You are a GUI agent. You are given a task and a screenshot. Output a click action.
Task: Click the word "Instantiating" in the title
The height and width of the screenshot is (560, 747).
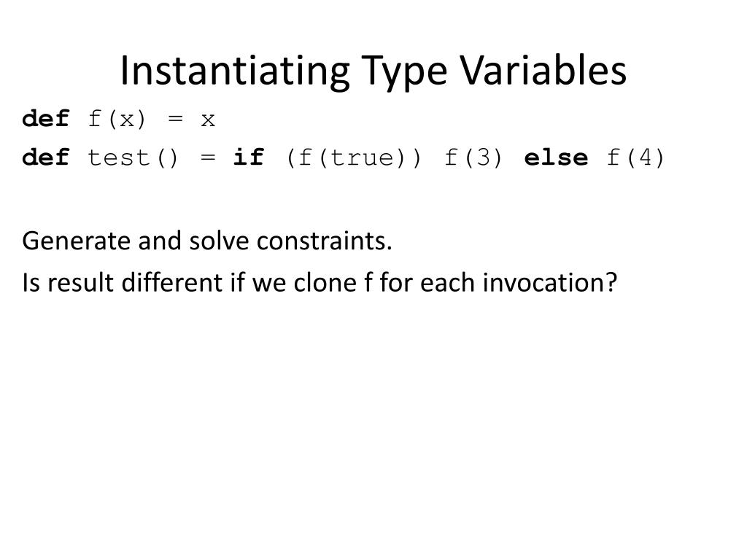click(236, 72)
